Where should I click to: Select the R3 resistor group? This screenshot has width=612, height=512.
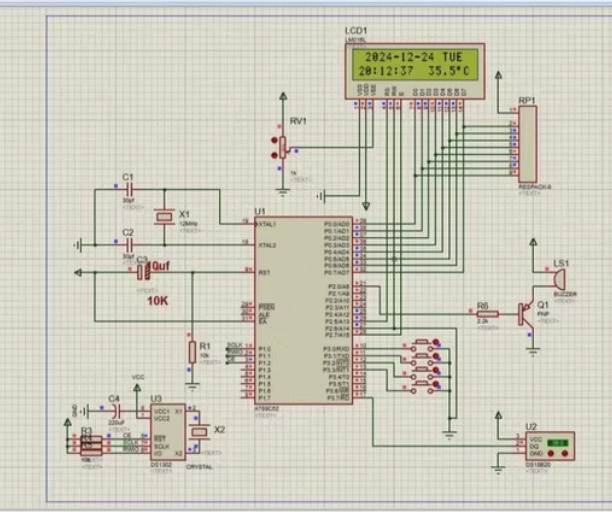click(x=91, y=446)
